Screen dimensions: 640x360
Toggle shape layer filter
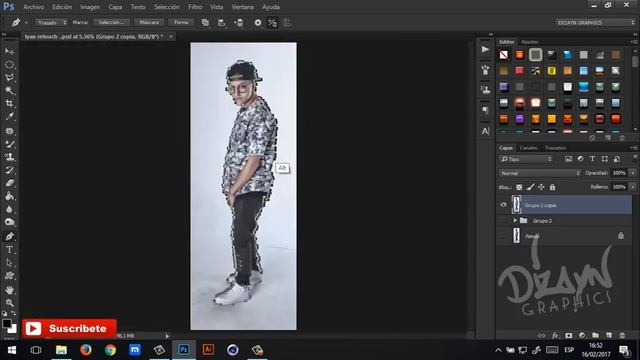(x=604, y=159)
